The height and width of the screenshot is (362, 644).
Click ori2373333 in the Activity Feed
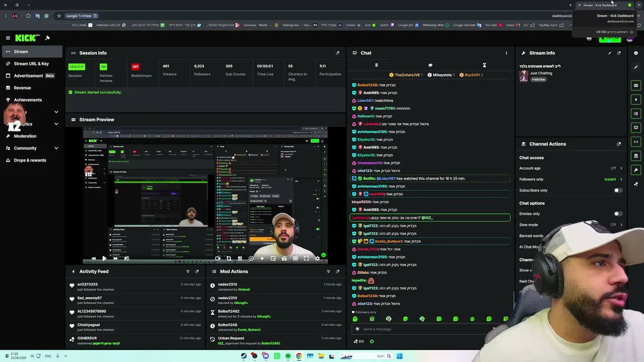88,285
